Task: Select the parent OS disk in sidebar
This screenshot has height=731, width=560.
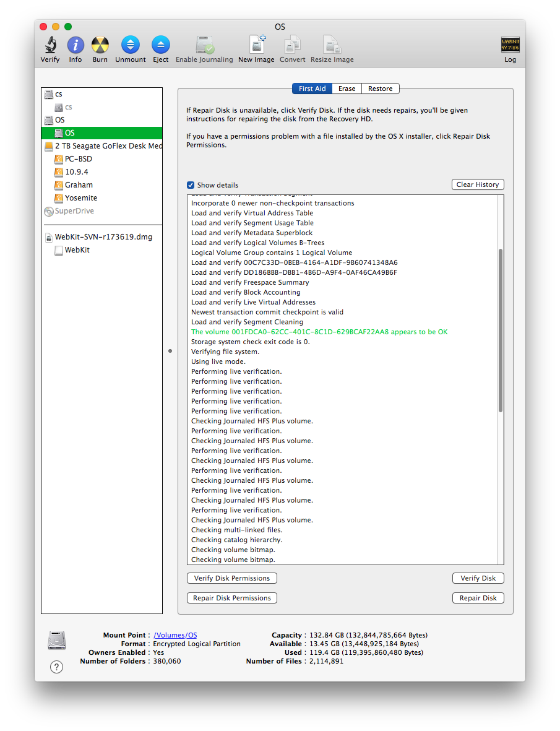Action: click(101, 120)
